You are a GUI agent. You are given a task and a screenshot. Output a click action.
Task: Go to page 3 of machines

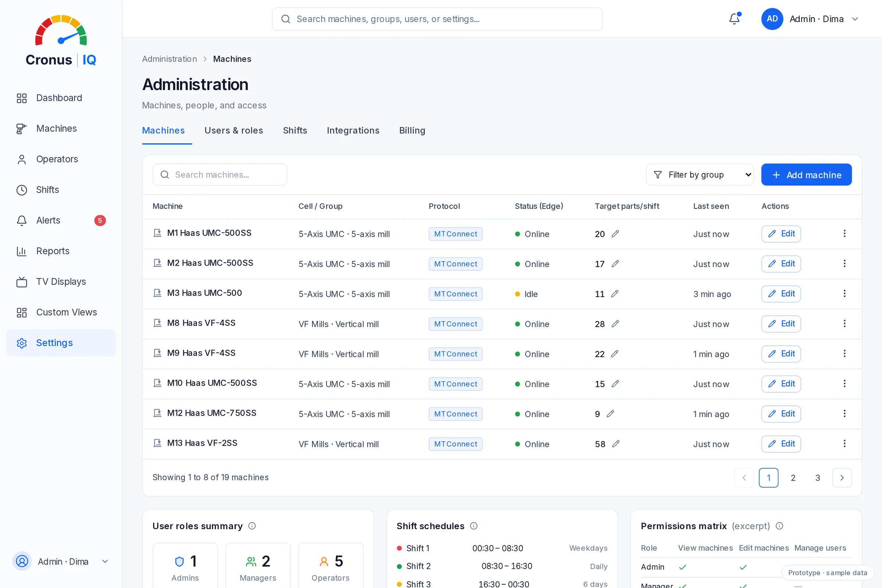[817, 478]
